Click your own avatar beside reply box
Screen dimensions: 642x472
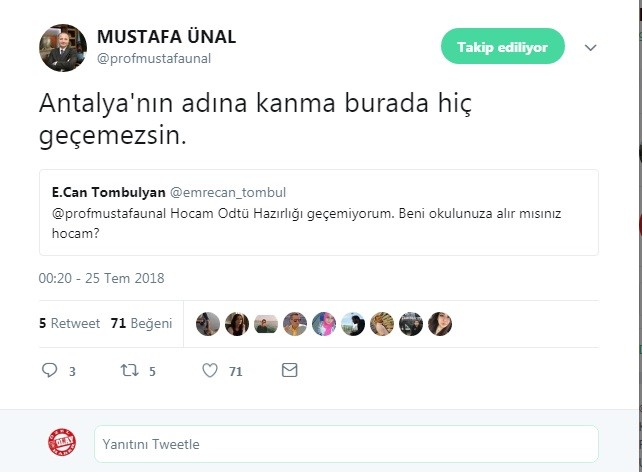point(63,443)
